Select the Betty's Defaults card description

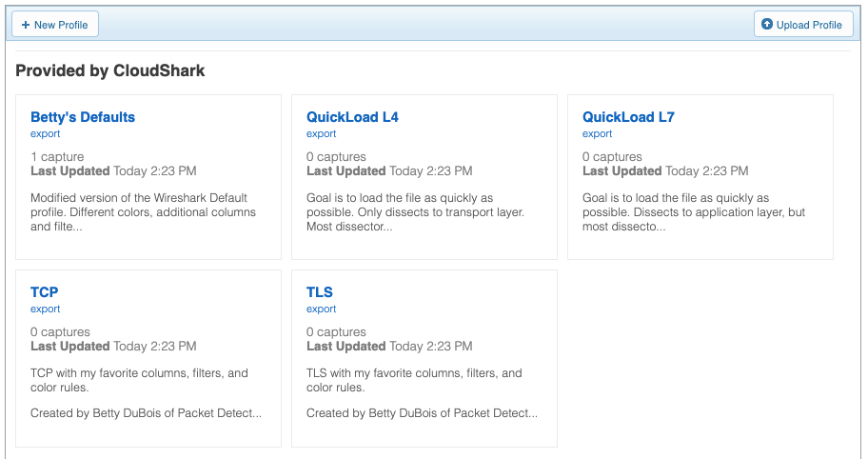[143, 212]
